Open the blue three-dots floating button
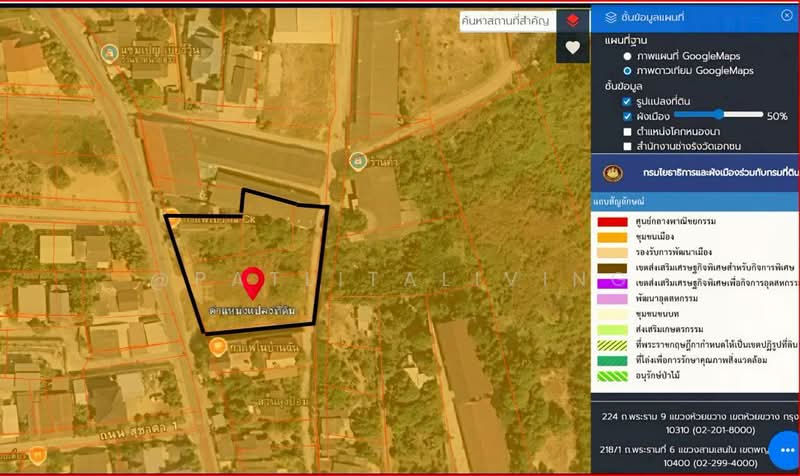The height and width of the screenshot is (476, 800). pos(784,444)
